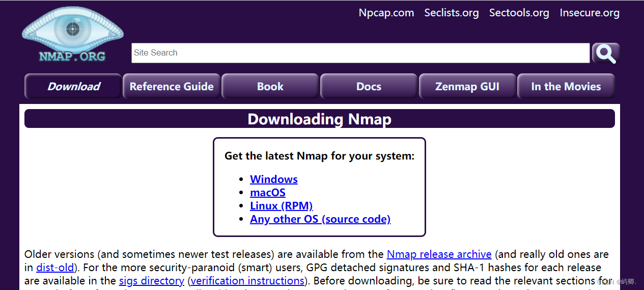This screenshot has width=644, height=290.
Task: Open the Npcap.com link
Action: pyautogui.click(x=386, y=13)
